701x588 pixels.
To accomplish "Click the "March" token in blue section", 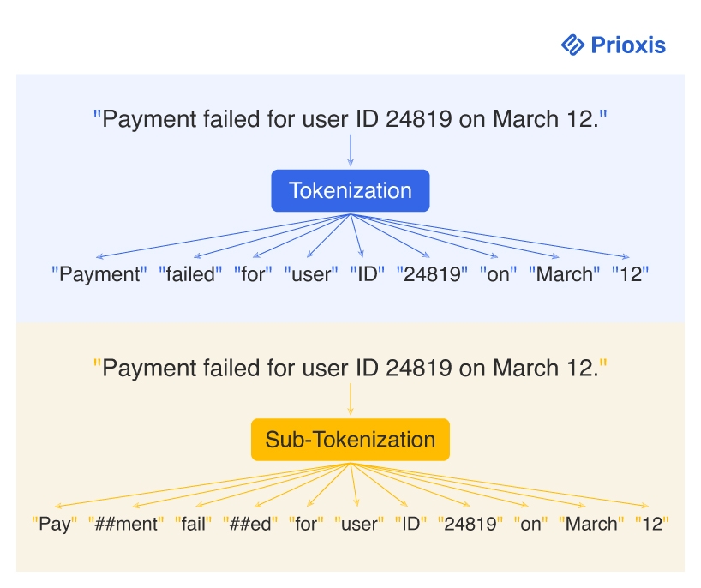I will pyautogui.click(x=563, y=275).
